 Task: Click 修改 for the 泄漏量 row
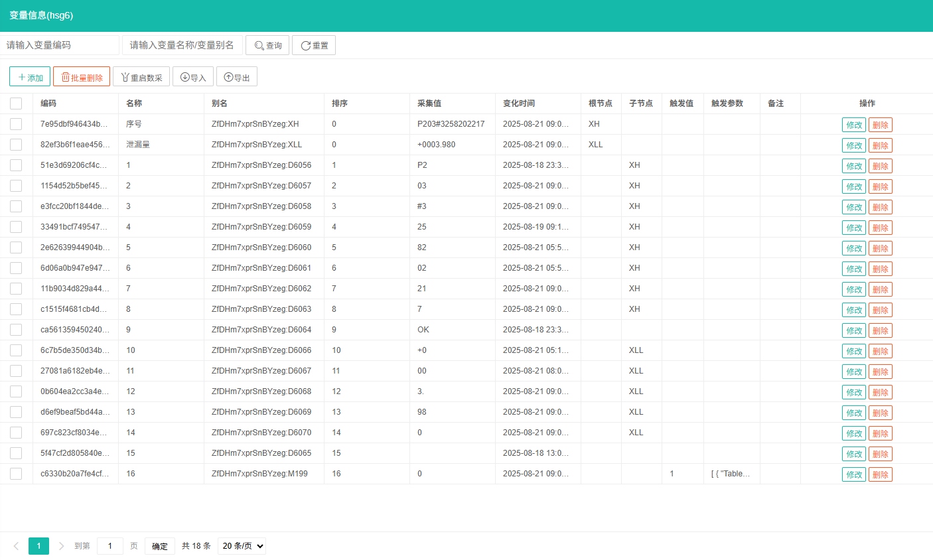[x=854, y=145]
